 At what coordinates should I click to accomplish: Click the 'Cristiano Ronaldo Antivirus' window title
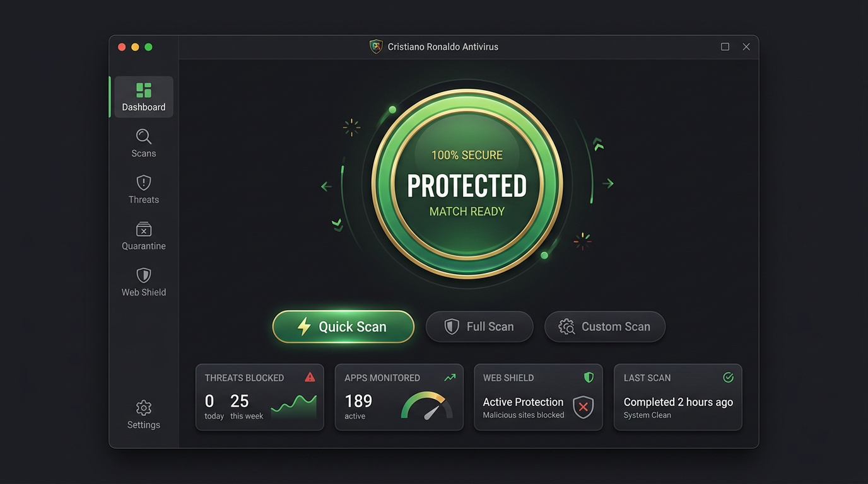click(443, 47)
